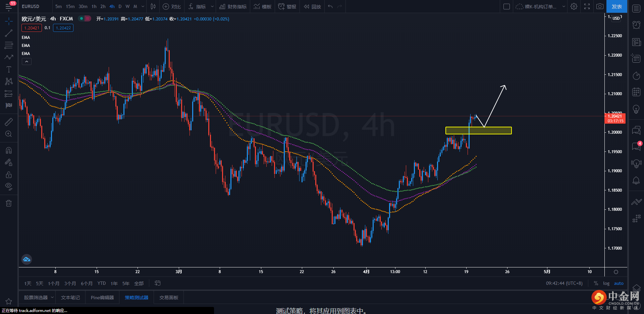Expand the timeframe interval dropdown arrow
644x314 pixels.
pos(143,6)
